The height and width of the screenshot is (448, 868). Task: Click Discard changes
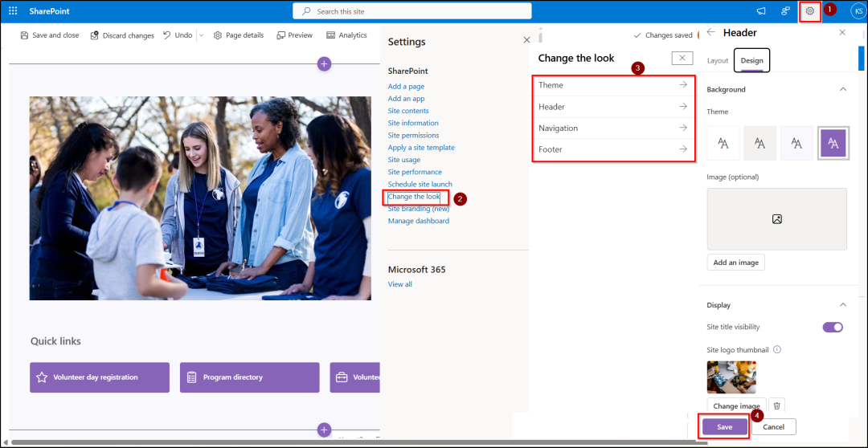pyautogui.click(x=122, y=35)
